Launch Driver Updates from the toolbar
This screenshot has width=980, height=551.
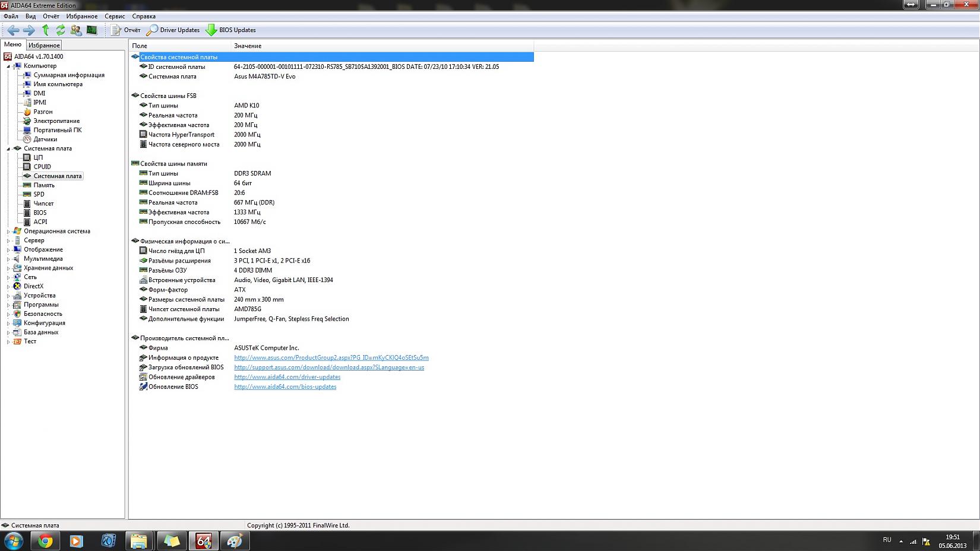click(x=173, y=30)
